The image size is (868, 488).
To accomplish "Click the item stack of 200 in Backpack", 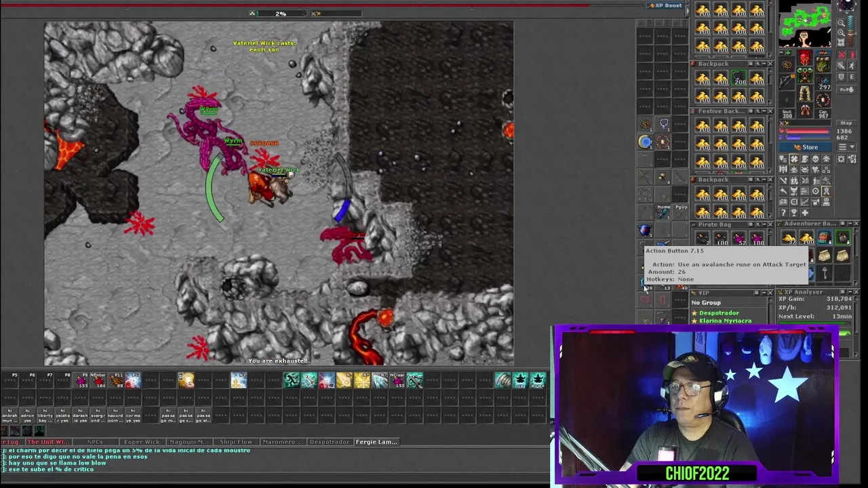I will click(x=738, y=78).
